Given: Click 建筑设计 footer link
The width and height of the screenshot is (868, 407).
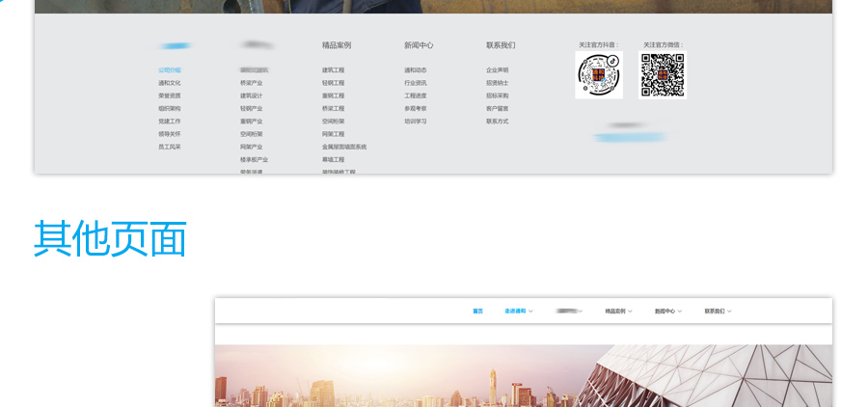Looking at the screenshot, I should [x=251, y=95].
